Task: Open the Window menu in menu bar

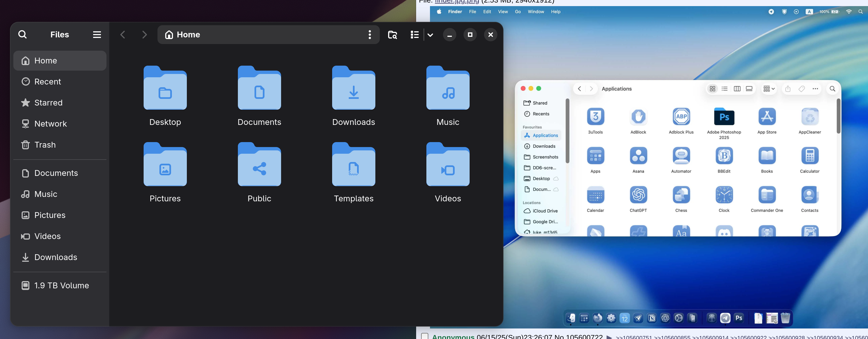Action: click(536, 12)
